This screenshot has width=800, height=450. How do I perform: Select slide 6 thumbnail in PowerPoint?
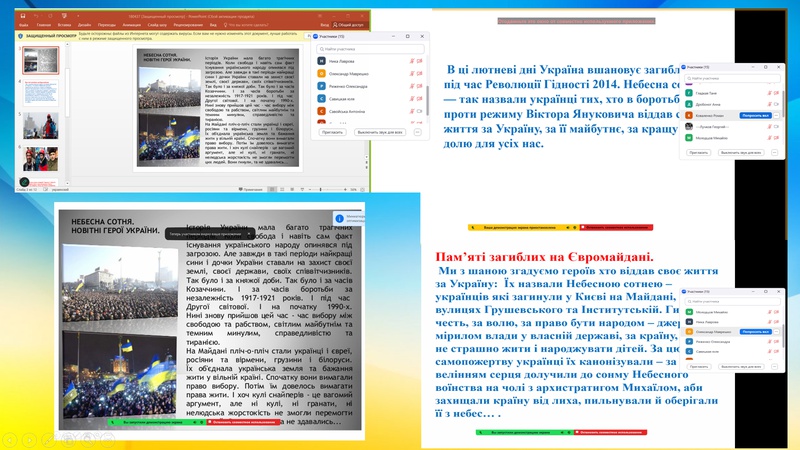click(x=41, y=159)
